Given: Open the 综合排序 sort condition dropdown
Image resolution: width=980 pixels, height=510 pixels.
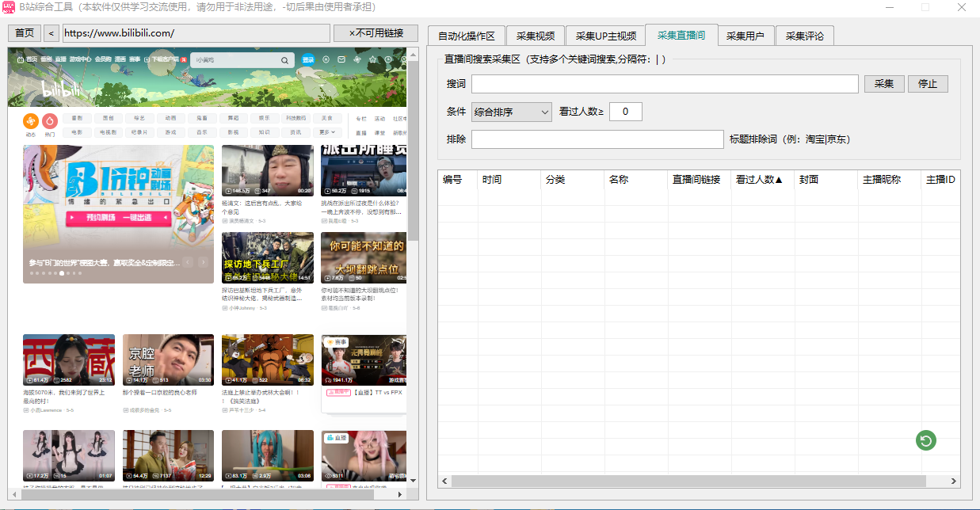Looking at the screenshot, I should [510, 112].
